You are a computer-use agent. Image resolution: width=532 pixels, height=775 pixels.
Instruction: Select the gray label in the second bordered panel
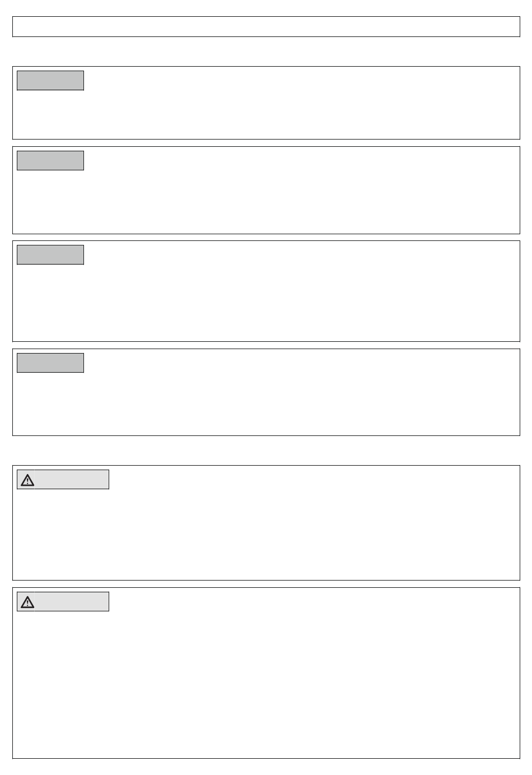point(50,161)
